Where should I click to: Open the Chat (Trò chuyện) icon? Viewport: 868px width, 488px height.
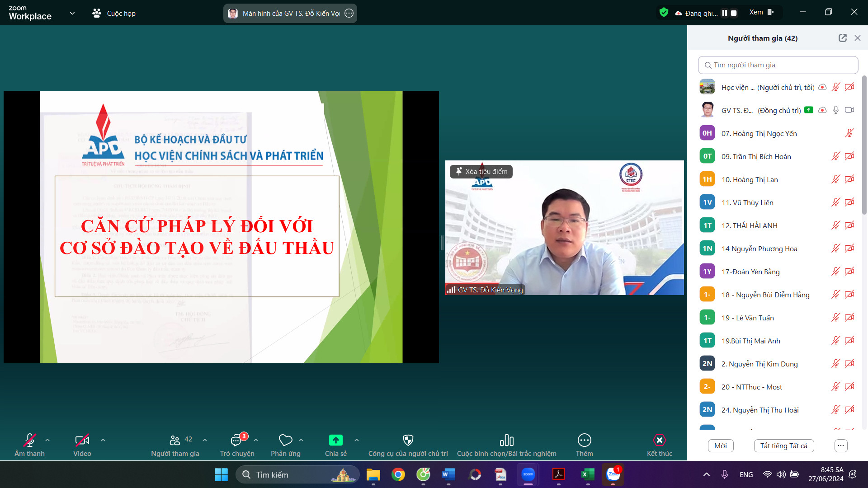[x=236, y=441]
